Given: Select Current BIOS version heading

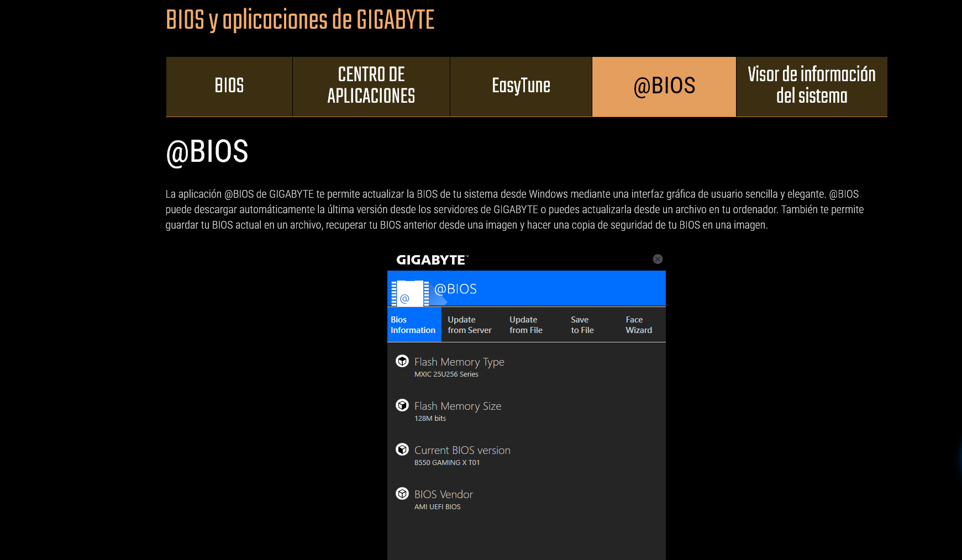Looking at the screenshot, I should click(x=462, y=450).
